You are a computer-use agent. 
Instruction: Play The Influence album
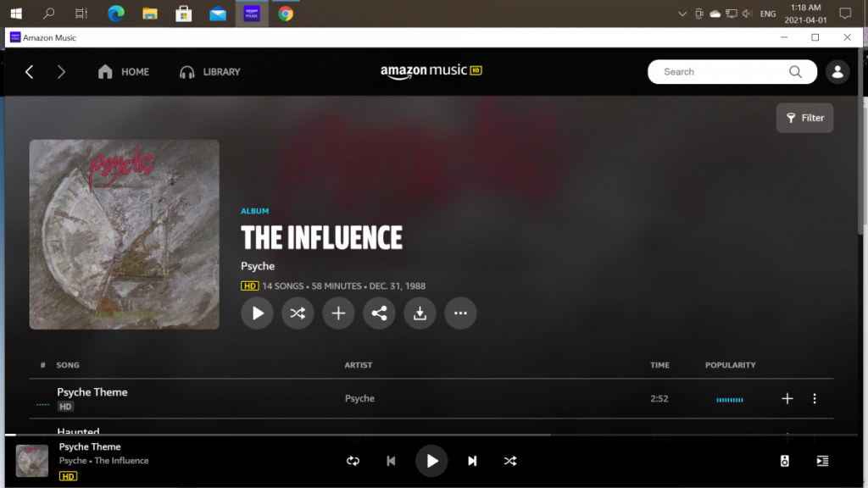point(257,313)
